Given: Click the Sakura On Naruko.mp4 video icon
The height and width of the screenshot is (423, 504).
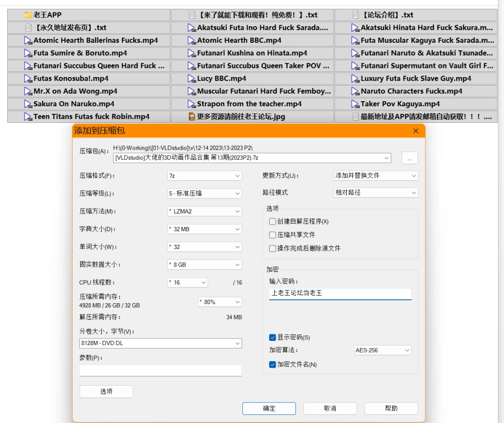Looking at the screenshot, I should click(28, 104).
